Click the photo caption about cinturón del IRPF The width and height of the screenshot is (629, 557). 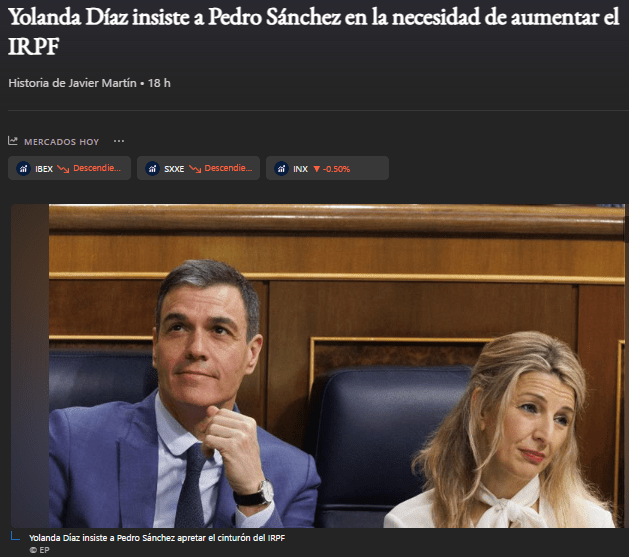pyautogui.click(x=157, y=538)
